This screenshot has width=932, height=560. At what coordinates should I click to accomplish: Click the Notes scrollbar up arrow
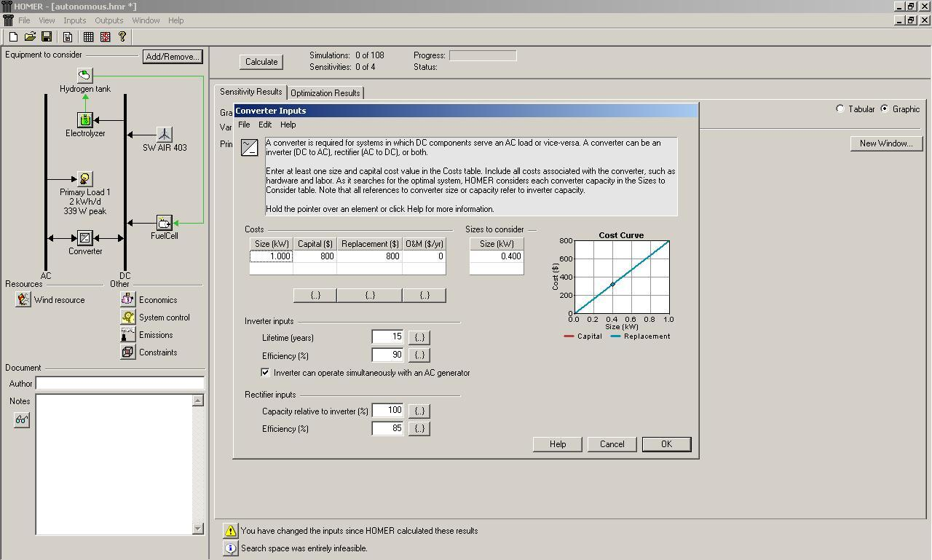(198, 401)
